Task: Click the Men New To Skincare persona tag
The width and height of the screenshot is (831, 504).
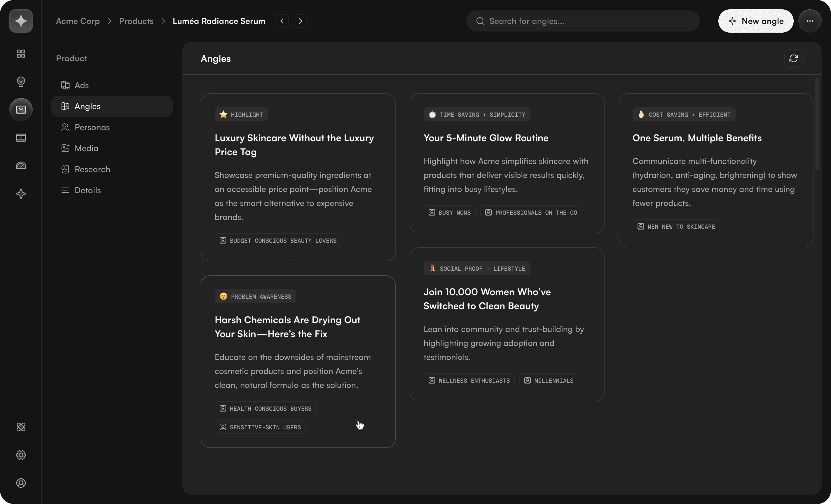Action: [x=676, y=227]
